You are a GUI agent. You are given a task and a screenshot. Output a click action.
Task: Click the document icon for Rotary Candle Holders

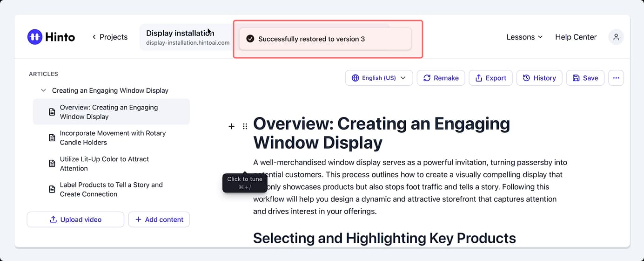[52, 138]
